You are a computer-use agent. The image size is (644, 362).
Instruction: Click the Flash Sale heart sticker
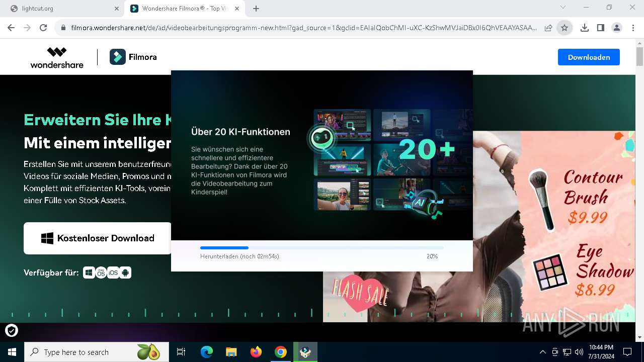361,294
